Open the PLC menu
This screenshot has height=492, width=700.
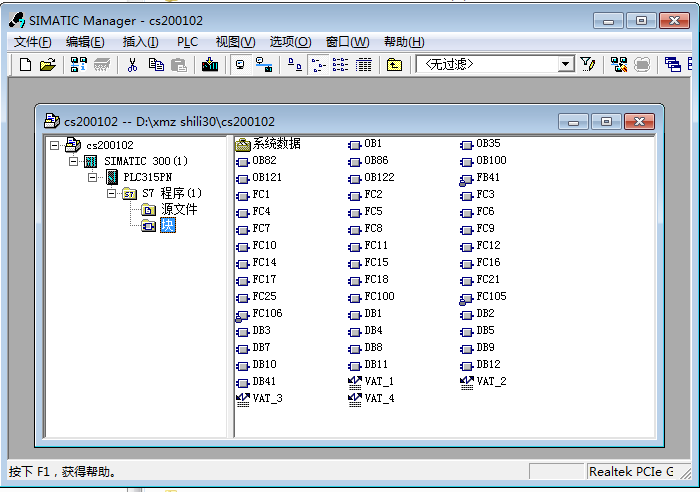point(187,42)
